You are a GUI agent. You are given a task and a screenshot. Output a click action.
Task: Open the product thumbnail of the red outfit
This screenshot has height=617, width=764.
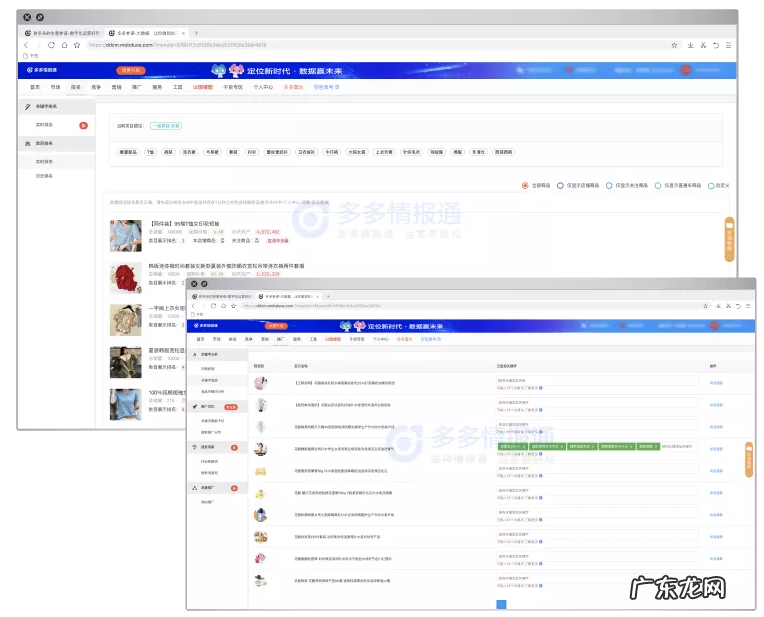(x=125, y=278)
